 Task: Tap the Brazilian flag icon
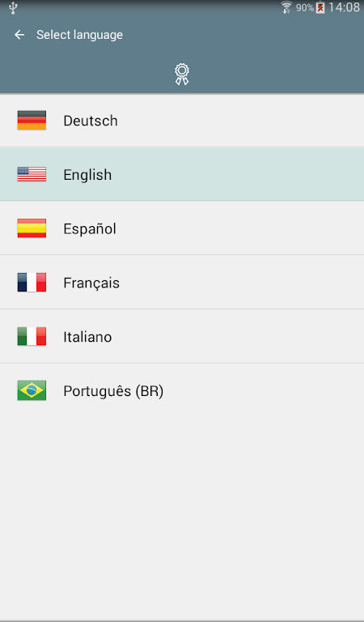32,390
